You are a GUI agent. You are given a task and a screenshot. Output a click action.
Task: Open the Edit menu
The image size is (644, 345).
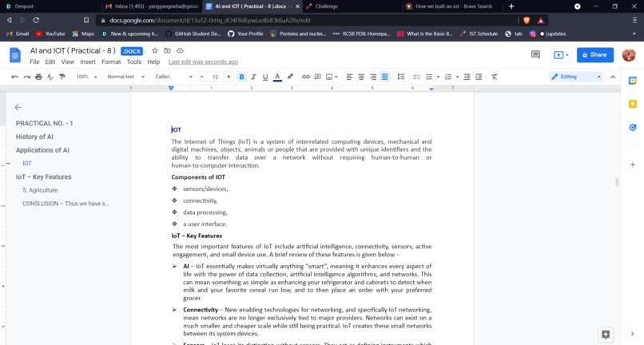pyautogui.click(x=50, y=62)
